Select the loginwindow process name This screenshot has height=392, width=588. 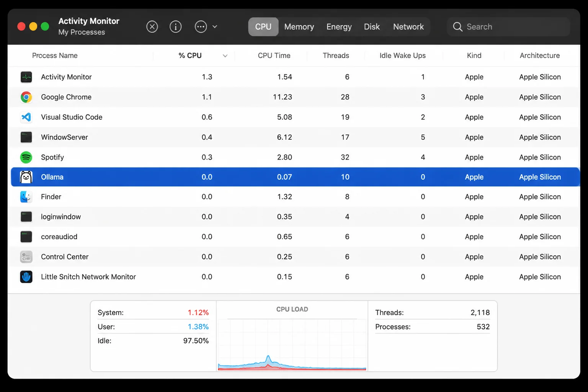click(x=61, y=217)
